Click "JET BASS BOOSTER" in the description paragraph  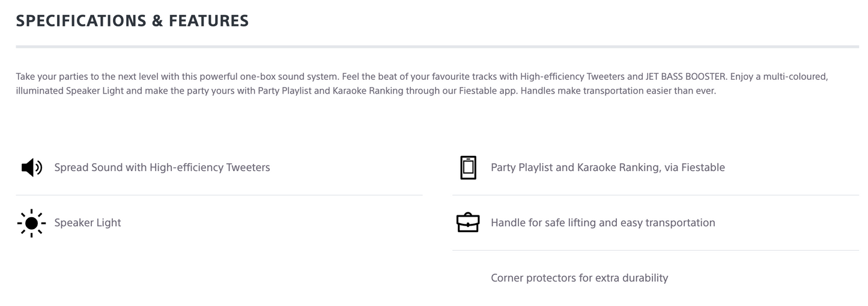coord(687,77)
